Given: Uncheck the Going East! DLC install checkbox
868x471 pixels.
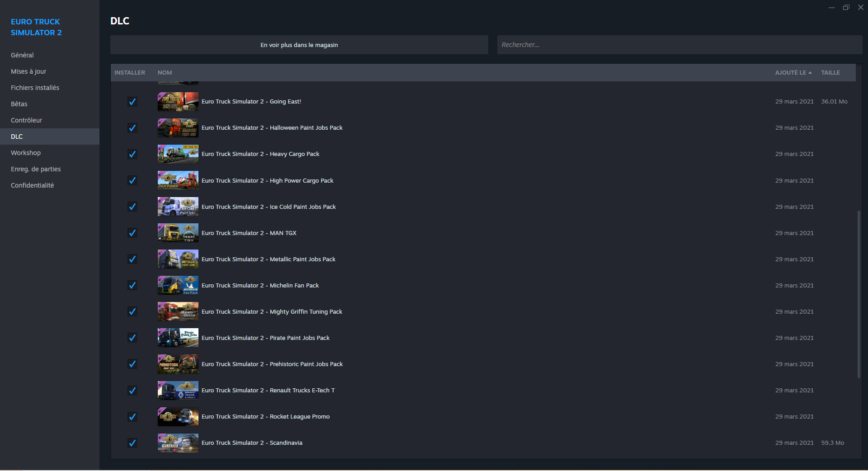Looking at the screenshot, I should [x=132, y=102].
